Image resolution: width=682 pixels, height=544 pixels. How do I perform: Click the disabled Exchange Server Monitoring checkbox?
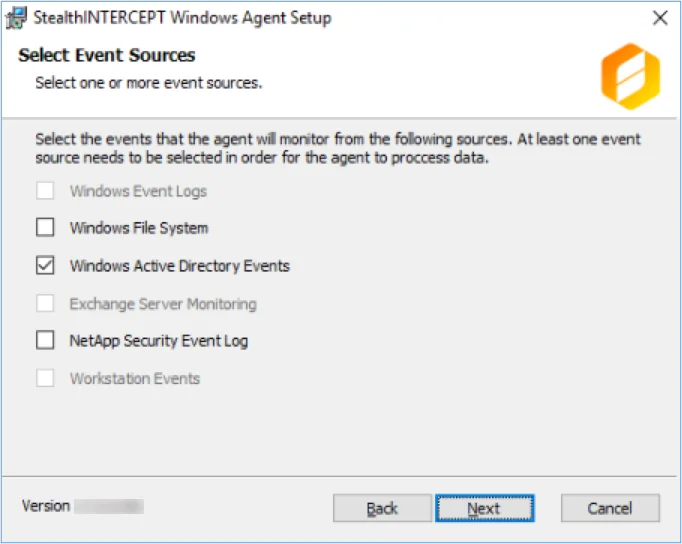pyautogui.click(x=45, y=303)
